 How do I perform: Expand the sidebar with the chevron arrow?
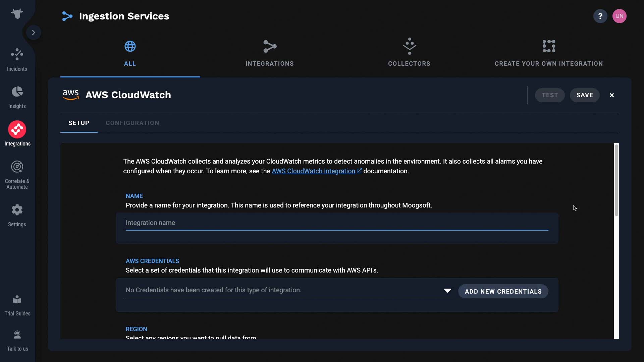(34, 33)
